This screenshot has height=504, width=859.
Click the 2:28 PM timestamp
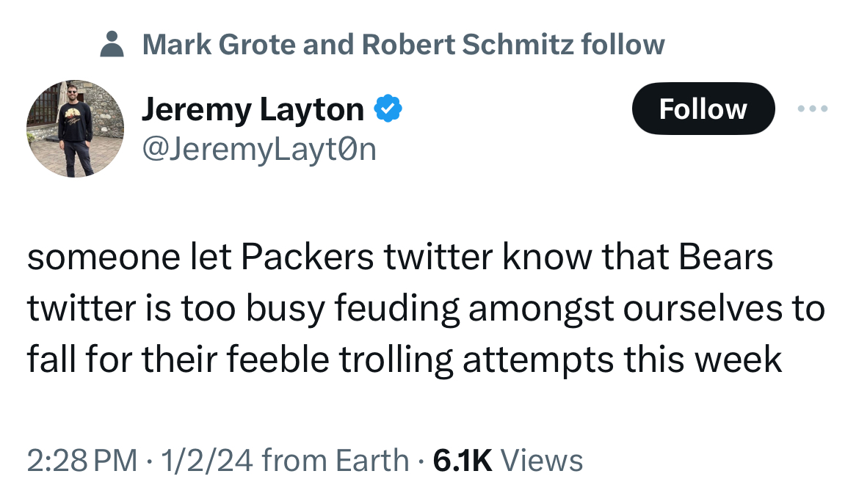point(82,461)
